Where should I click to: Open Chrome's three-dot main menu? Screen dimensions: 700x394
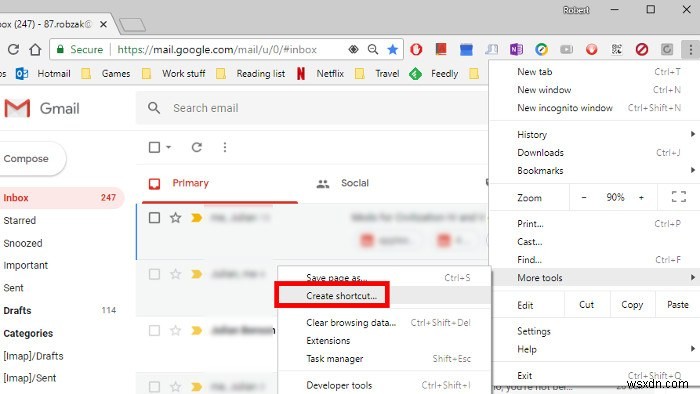click(690, 49)
